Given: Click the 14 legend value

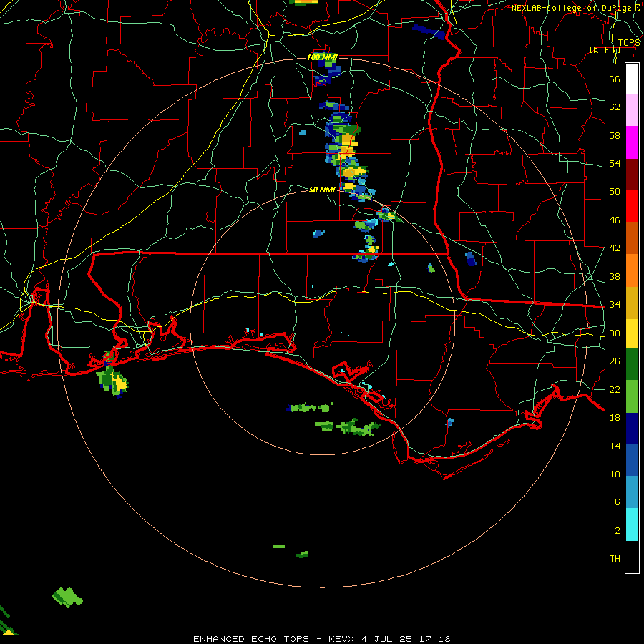Looking at the screenshot, I should coord(615,446).
